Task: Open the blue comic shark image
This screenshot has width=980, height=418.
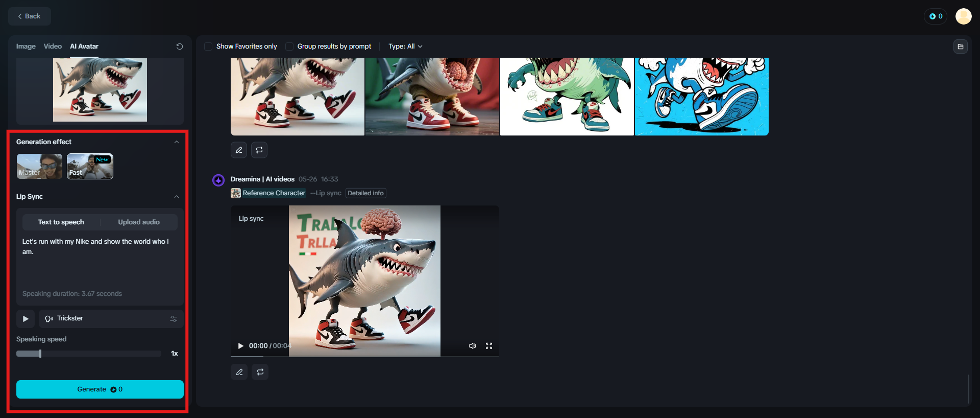Action: 702,97
